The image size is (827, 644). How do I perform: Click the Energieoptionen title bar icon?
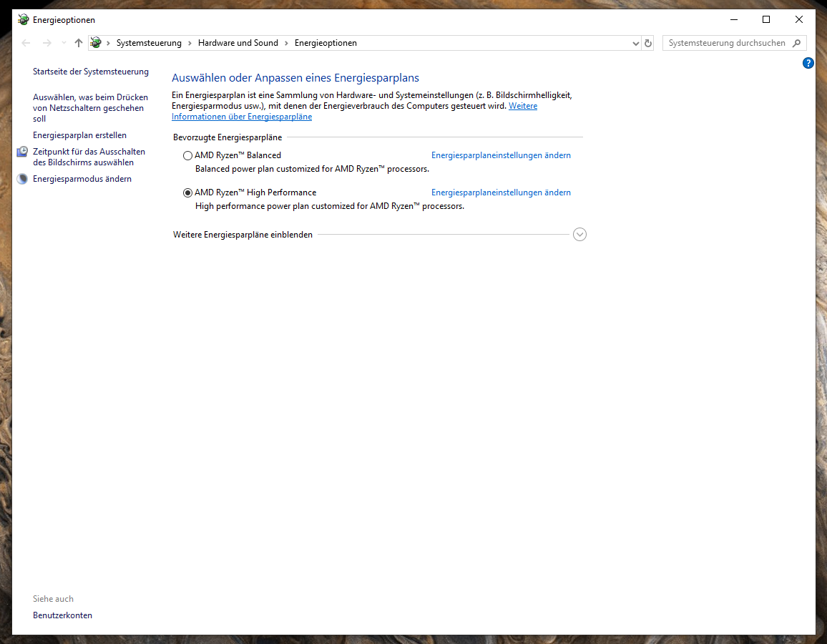[23, 19]
